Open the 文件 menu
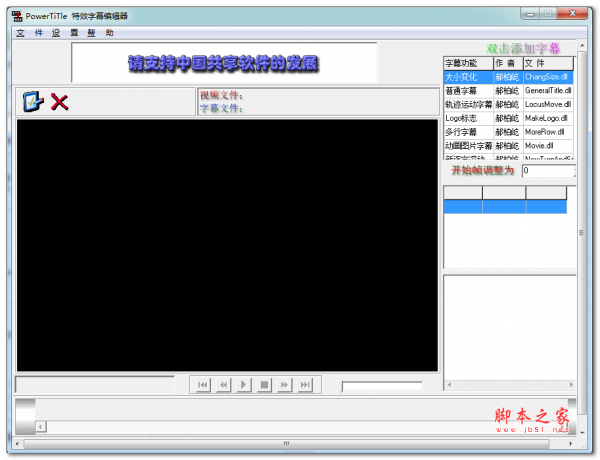This screenshot has width=600, height=460. (x=29, y=33)
